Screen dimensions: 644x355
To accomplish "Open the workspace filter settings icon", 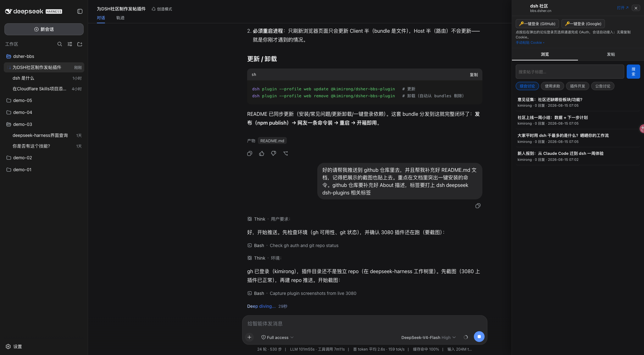I will point(70,44).
